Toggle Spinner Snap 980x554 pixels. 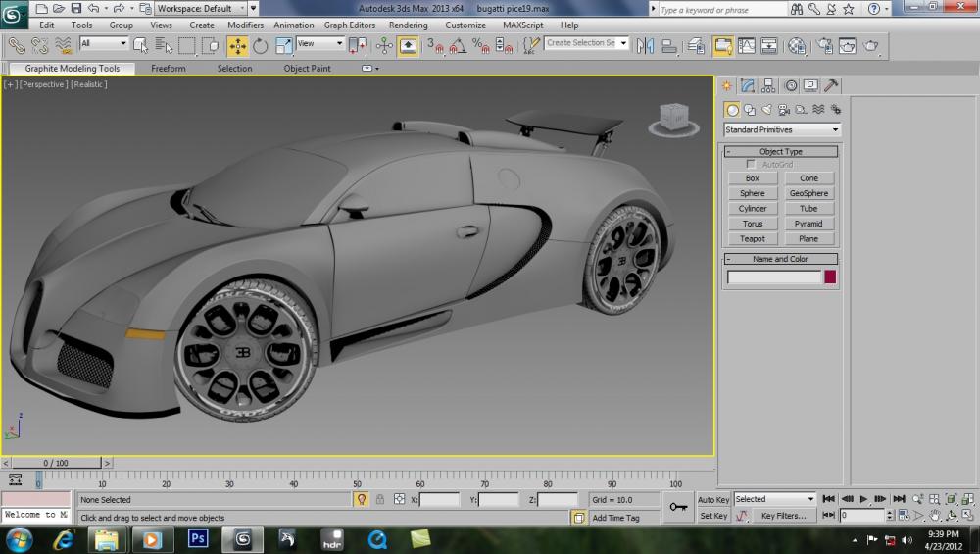505,46
